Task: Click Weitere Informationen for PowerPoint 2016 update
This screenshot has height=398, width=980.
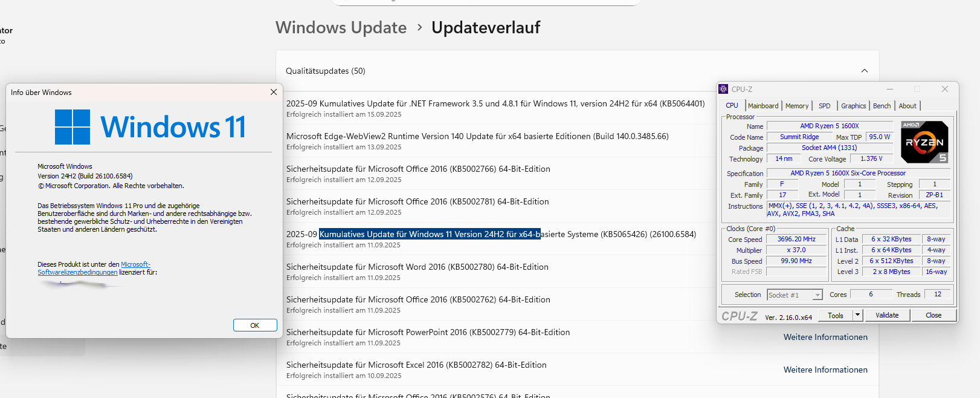Action: (x=825, y=337)
